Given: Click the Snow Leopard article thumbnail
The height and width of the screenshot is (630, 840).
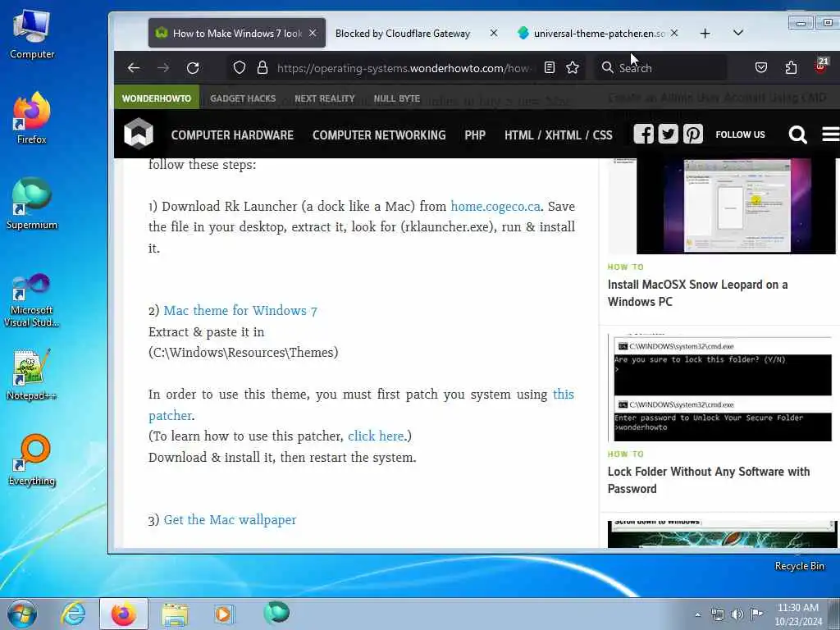Looking at the screenshot, I should pyautogui.click(x=722, y=206).
